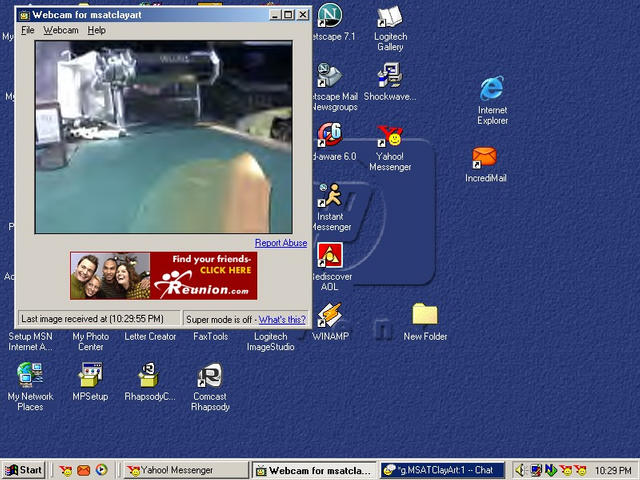
Task: Select the Comcast Rhapsody shortcut icon
Action: [210, 375]
